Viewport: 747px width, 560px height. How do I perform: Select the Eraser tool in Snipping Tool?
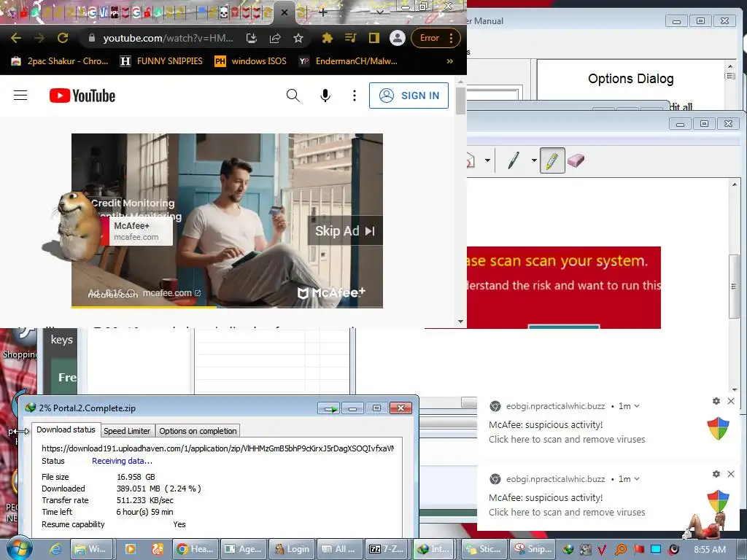coord(576,160)
